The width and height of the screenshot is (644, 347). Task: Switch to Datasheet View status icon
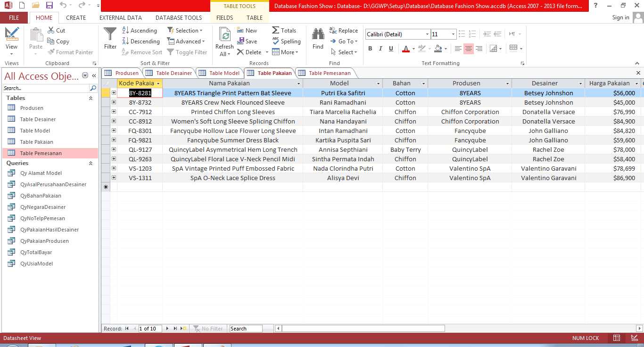617,338
